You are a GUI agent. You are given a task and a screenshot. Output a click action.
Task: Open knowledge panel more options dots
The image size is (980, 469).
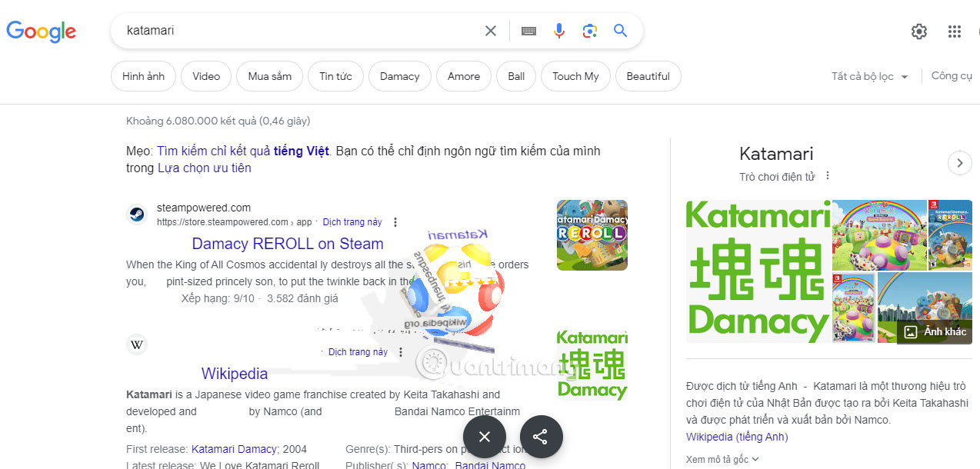coord(828,176)
